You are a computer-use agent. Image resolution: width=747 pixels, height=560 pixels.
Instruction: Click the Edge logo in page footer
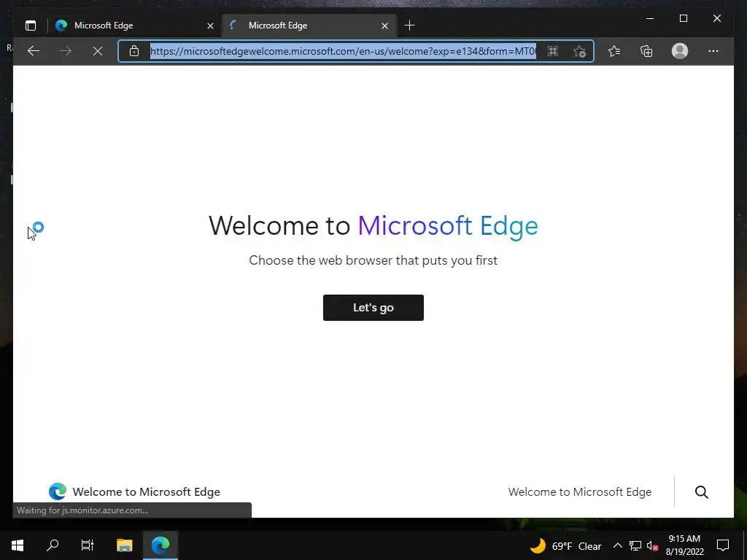pyautogui.click(x=58, y=491)
